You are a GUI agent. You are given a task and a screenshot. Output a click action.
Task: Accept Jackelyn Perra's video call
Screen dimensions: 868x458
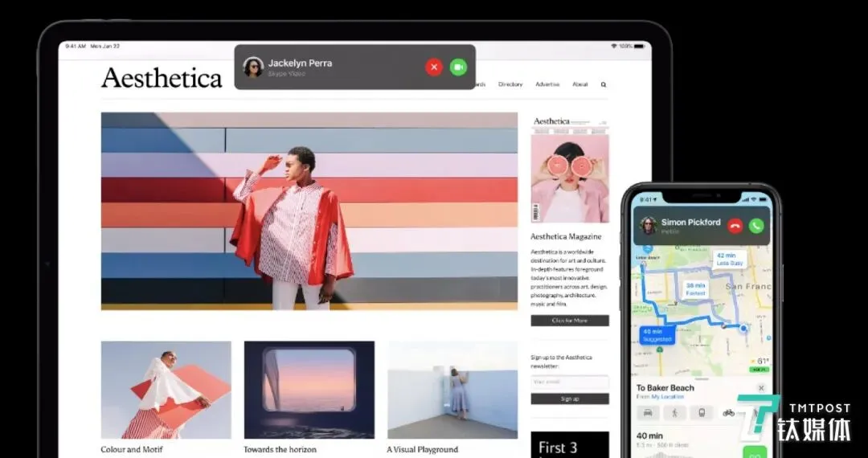click(458, 67)
